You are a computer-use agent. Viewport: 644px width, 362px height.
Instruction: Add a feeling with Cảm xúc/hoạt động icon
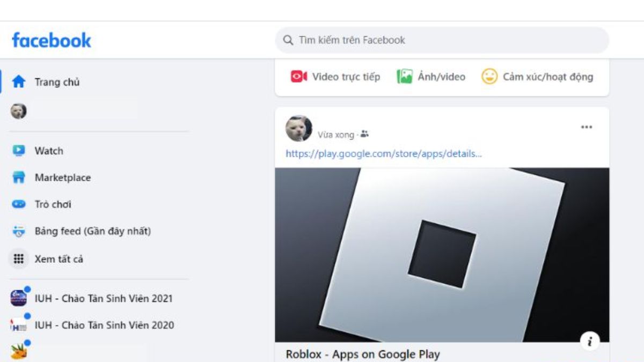coord(489,77)
